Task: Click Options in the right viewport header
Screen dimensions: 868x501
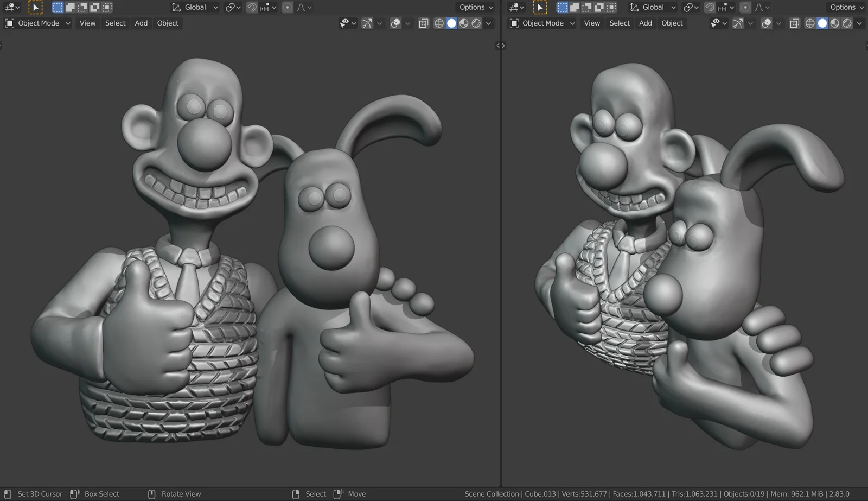Action: coord(845,7)
